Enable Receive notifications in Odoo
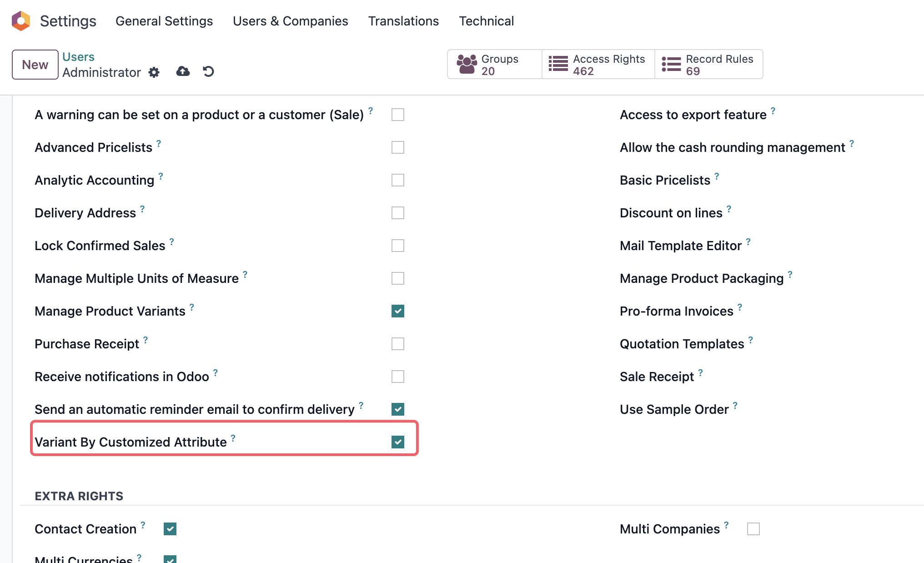 tap(398, 377)
